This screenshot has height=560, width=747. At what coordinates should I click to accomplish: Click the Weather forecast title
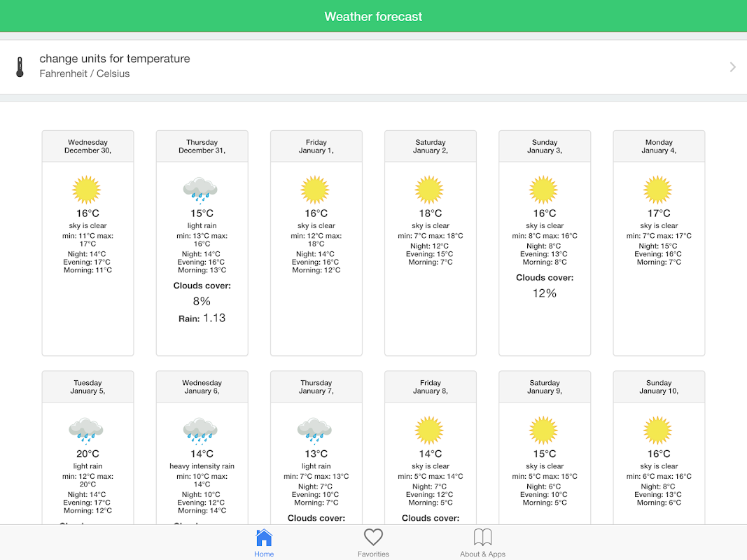pos(374,17)
